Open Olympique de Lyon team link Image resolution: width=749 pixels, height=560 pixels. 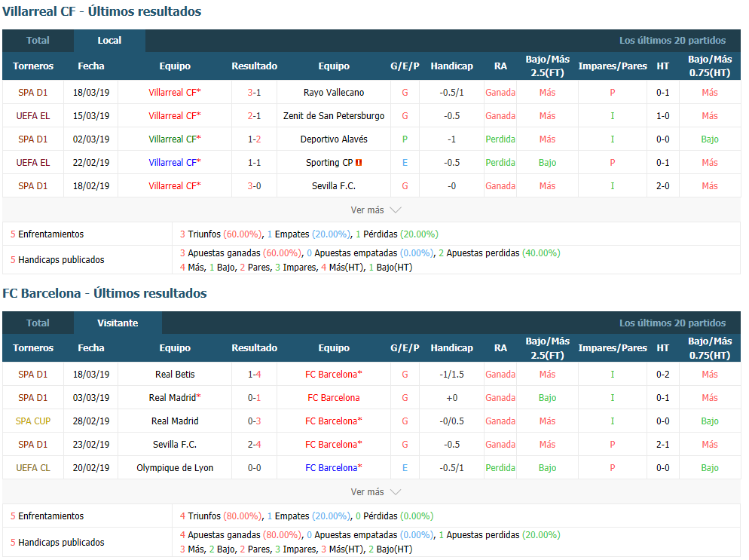point(175,468)
